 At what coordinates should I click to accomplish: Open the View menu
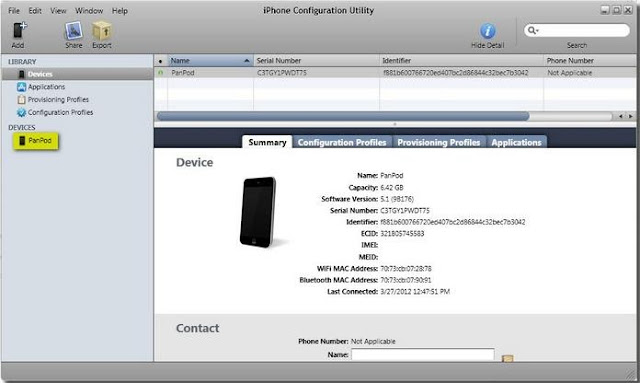tap(58, 11)
